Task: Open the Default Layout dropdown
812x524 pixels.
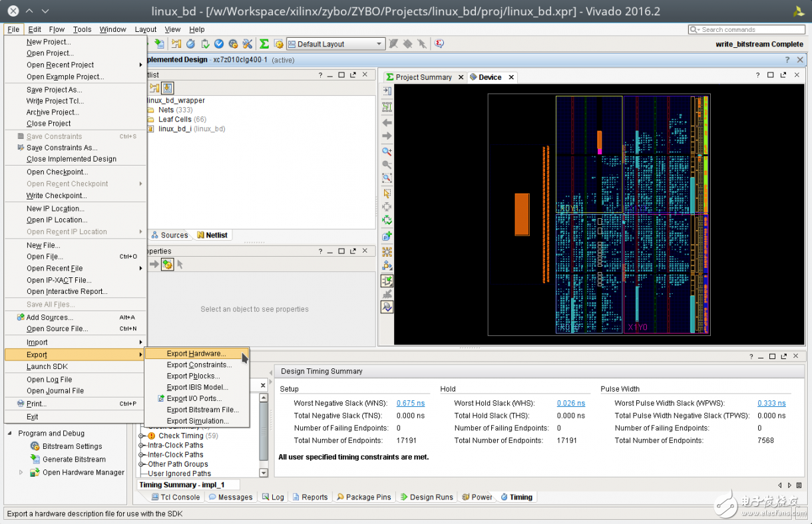Action: pyautogui.click(x=379, y=45)
